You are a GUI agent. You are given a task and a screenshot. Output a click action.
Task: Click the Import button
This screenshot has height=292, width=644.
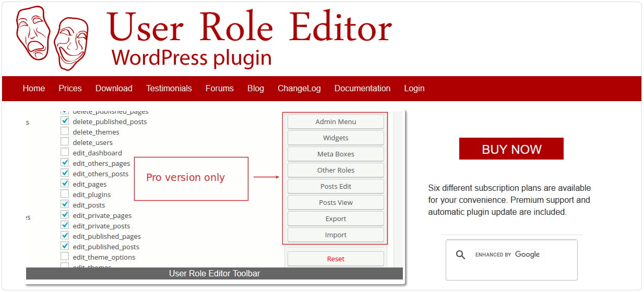click(336, 235)
